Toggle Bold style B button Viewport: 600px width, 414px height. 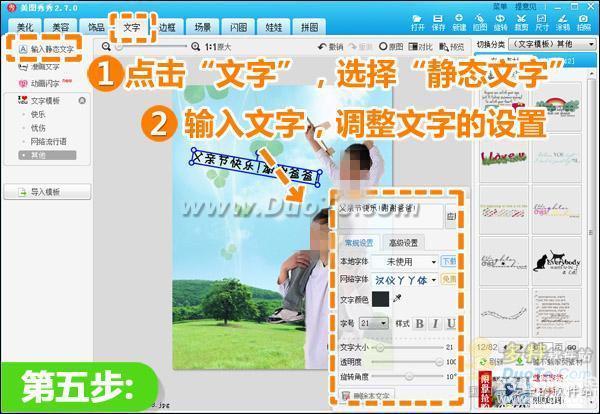click(x=419, y=324)
